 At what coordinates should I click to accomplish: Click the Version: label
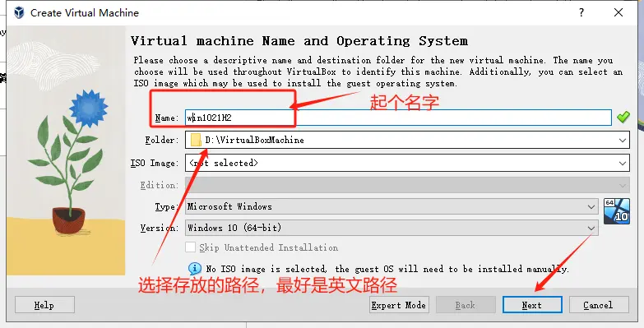tap(160, 228)
